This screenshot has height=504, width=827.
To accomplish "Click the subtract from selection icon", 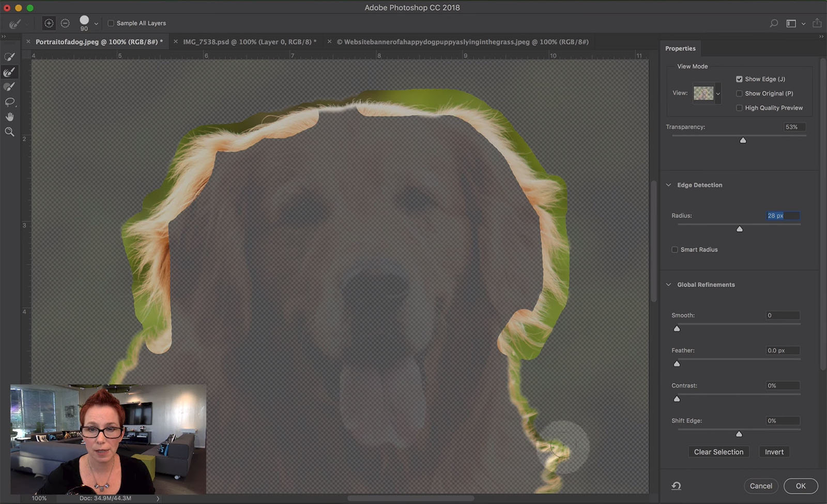I will click(65, 23).
